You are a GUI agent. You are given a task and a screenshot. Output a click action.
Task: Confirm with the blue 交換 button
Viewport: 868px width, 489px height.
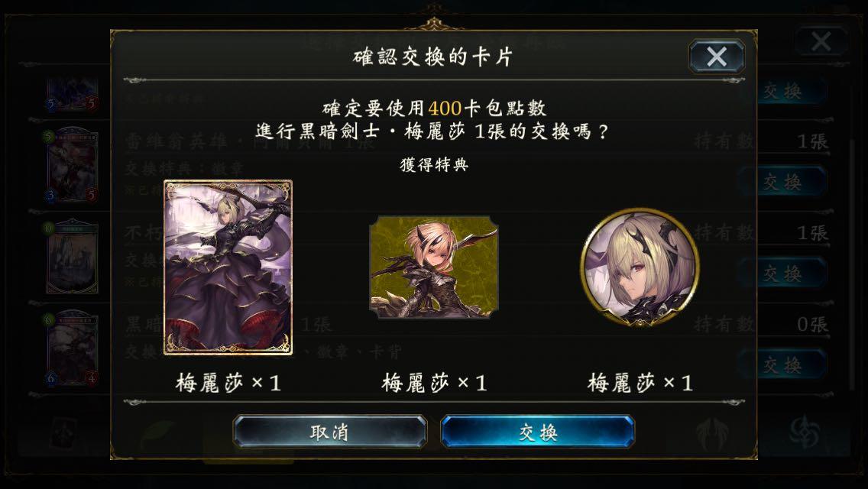[x=537, y=432]
